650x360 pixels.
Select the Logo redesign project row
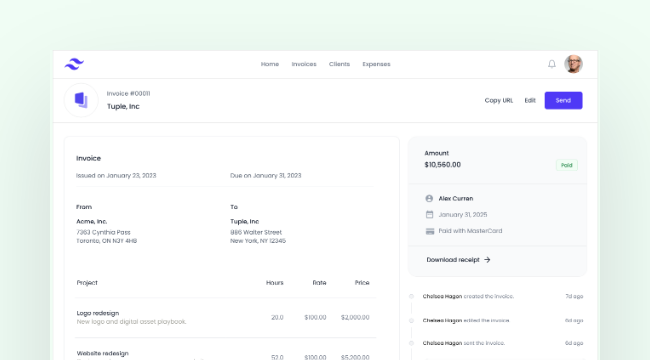[x=226, y=317]
